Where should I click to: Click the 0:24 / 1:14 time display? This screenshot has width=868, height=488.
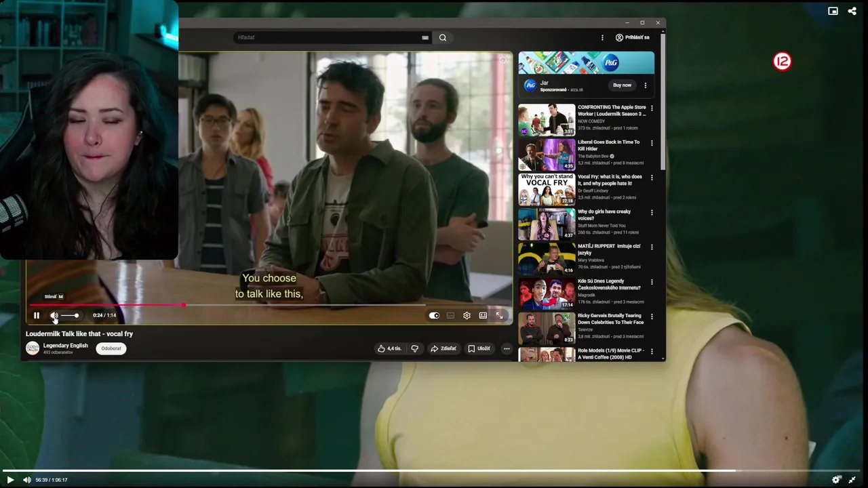(104, 315)
